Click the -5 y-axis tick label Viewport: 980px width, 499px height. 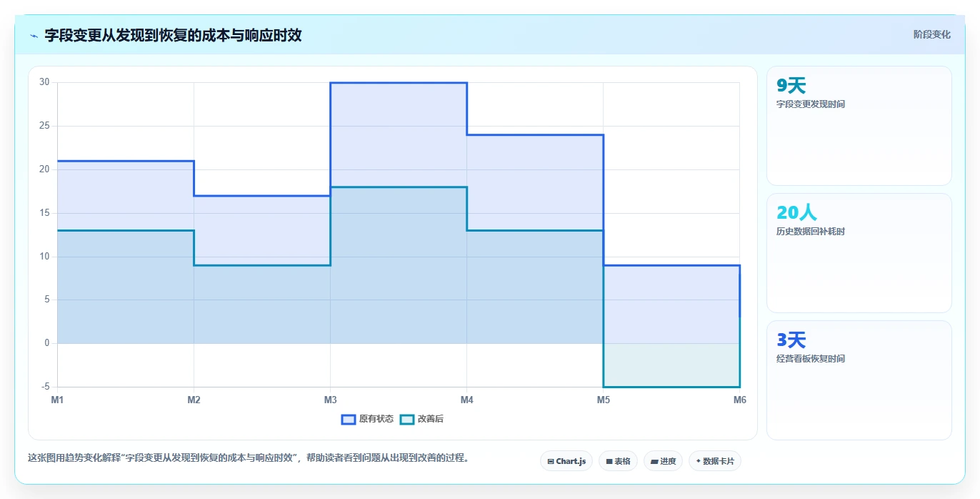tap(46, 387)
